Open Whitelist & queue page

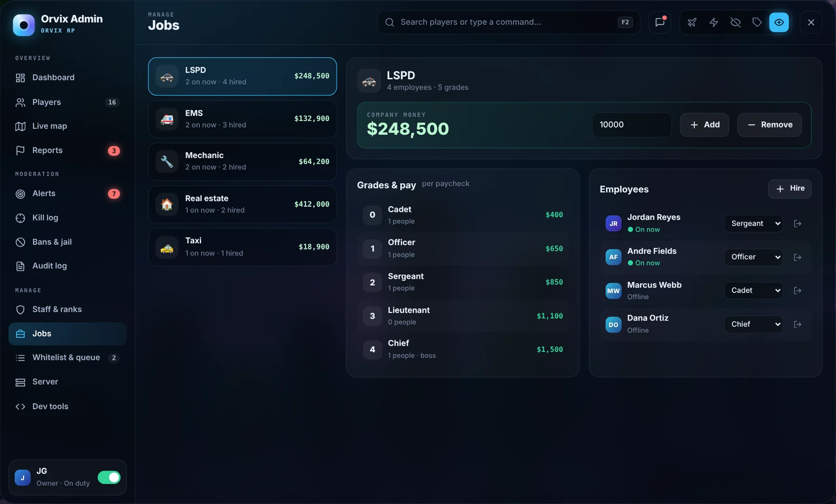pyautogui.click(x=67, y=358)
